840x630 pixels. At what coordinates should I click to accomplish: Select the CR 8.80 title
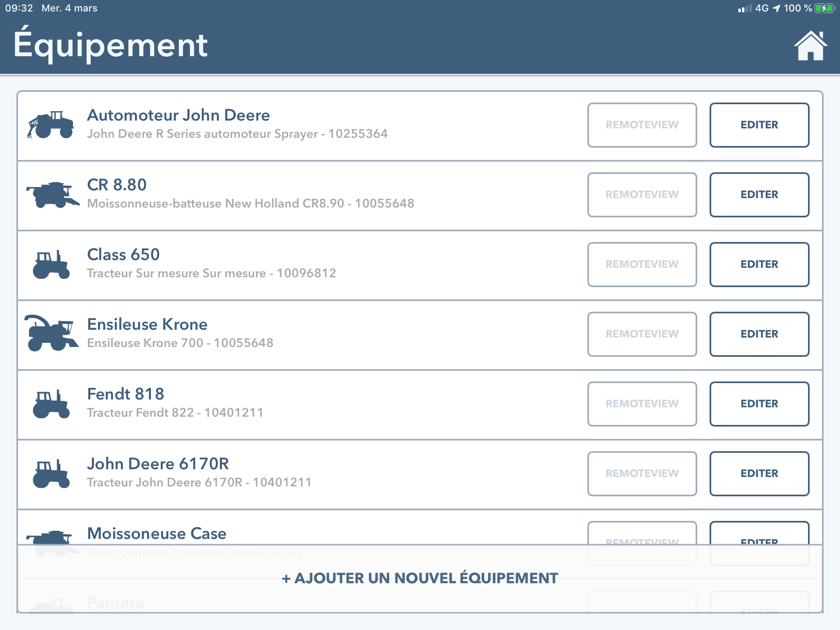pyautogui.click(x=117, y=185)
